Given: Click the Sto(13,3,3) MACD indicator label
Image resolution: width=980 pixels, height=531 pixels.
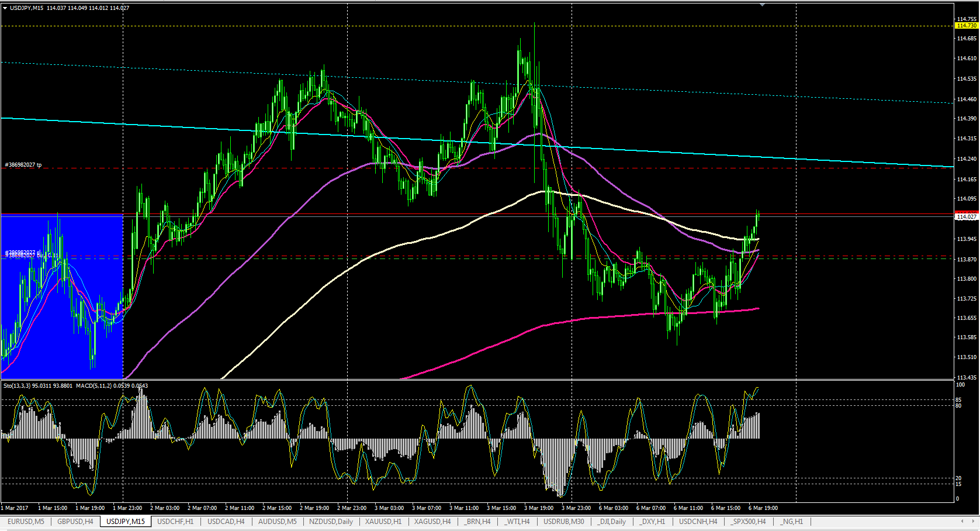Looking at the screenshot, I should pyautogui.click(x=75, y=386).
